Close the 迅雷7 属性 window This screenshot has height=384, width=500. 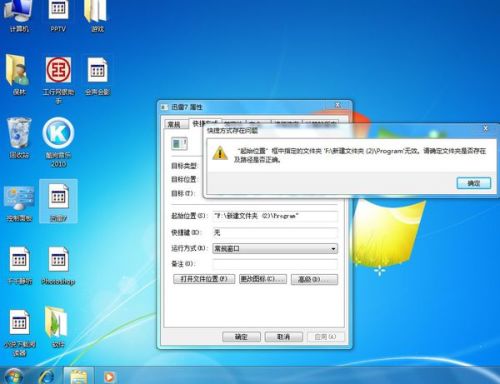click(x=338, y=105)
